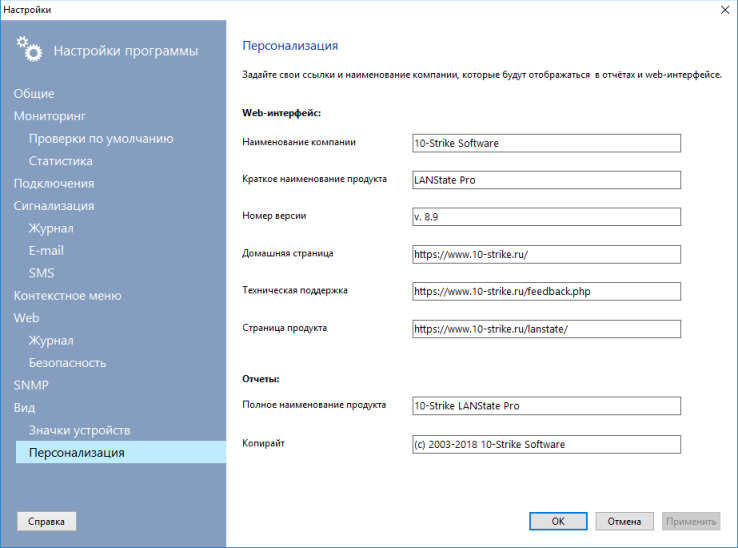
Task: Click the Полное наименование продукта field
Action: pyautogui.click(x=546, y=406)
